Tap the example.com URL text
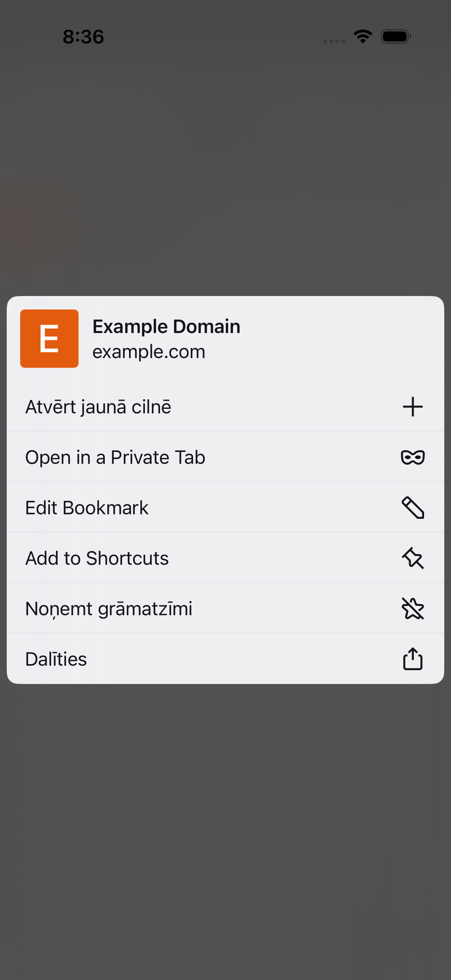The height and width of the screenshot is (980, 451). pyautogui.click(x=149, y=352)
